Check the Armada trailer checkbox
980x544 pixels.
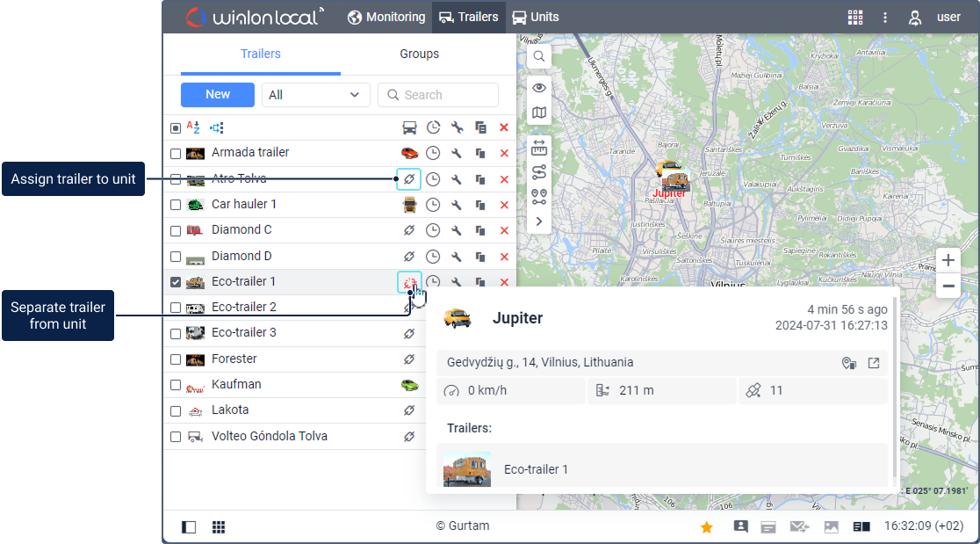coord(176,154)
